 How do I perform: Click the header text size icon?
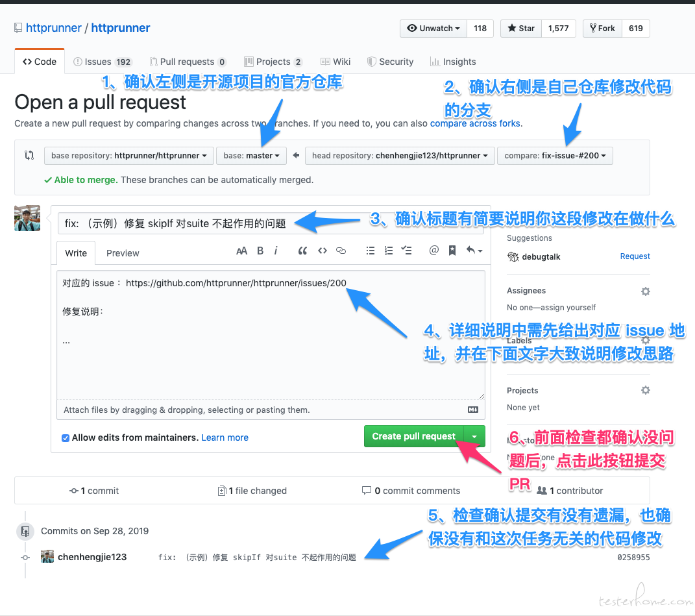241,251
